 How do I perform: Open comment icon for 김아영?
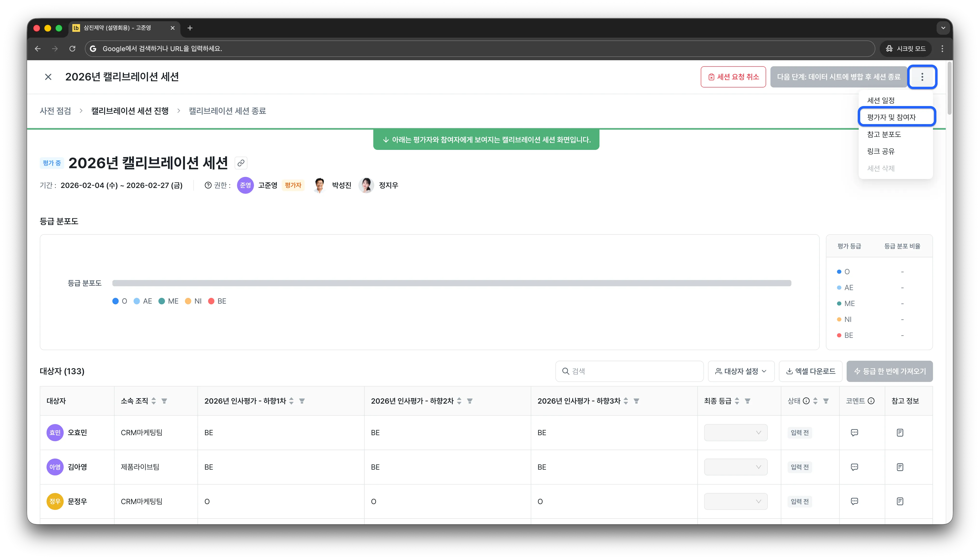pyautogui.click(x=854, y=467)
